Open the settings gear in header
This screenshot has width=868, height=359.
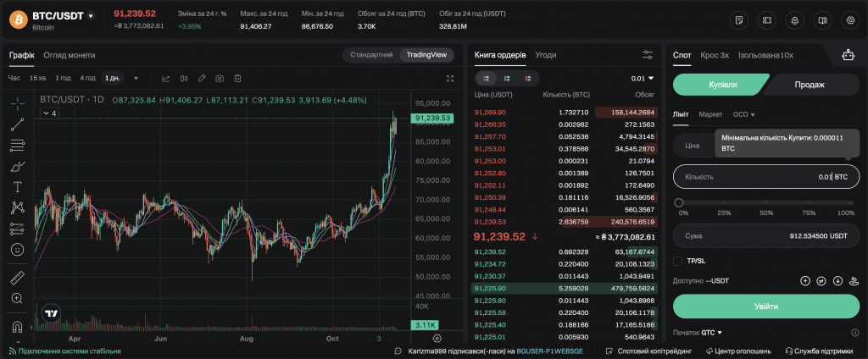pos(851,20)
